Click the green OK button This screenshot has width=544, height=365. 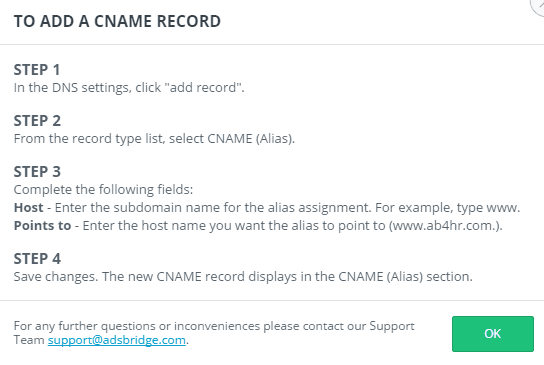click(493, 334)
